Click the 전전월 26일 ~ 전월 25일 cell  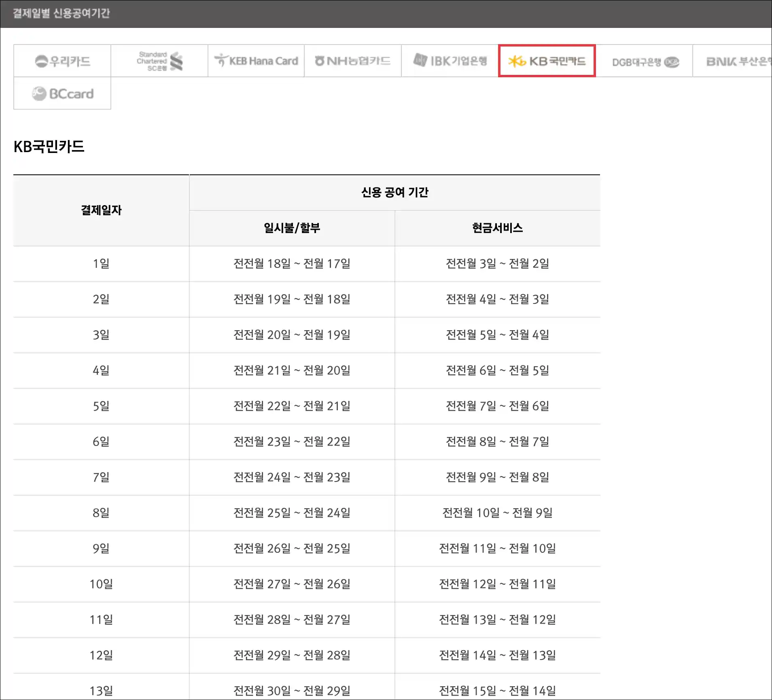point(292,549)
